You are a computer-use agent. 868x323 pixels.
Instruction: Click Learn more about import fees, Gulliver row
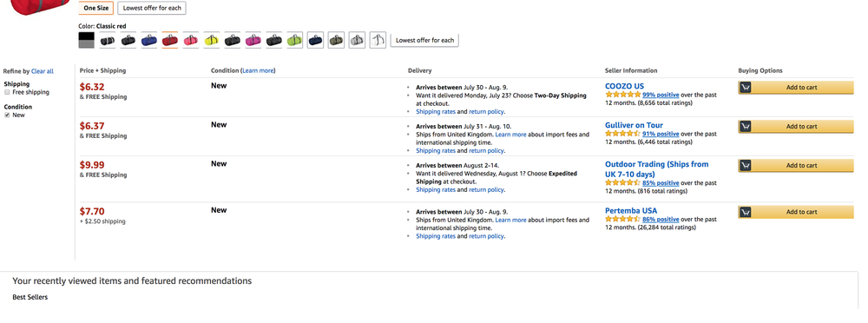pos(511,135)
